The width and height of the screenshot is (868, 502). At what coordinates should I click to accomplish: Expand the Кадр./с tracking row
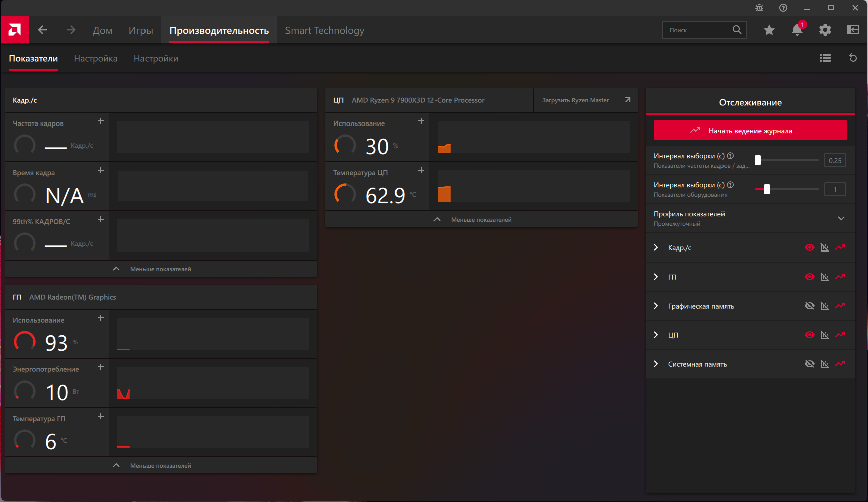656,247
